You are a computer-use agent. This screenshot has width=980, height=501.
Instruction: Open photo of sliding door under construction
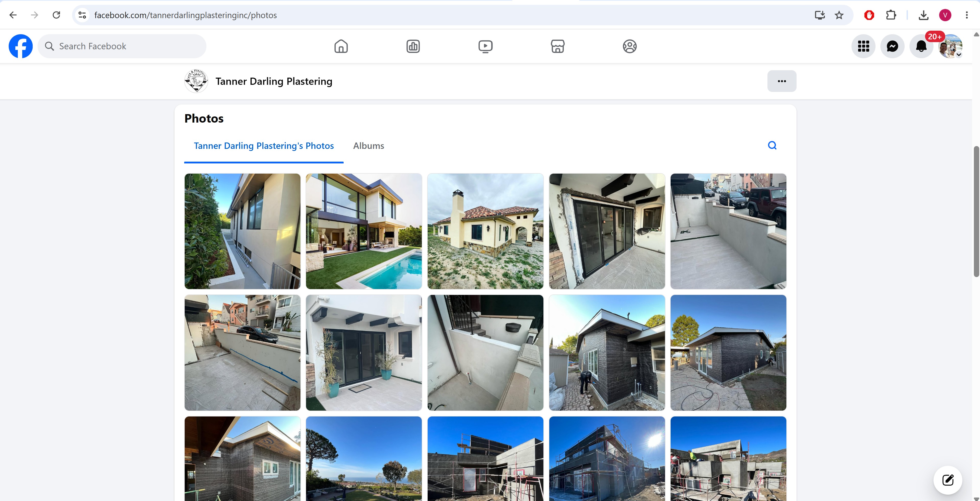tap(607, 232)
